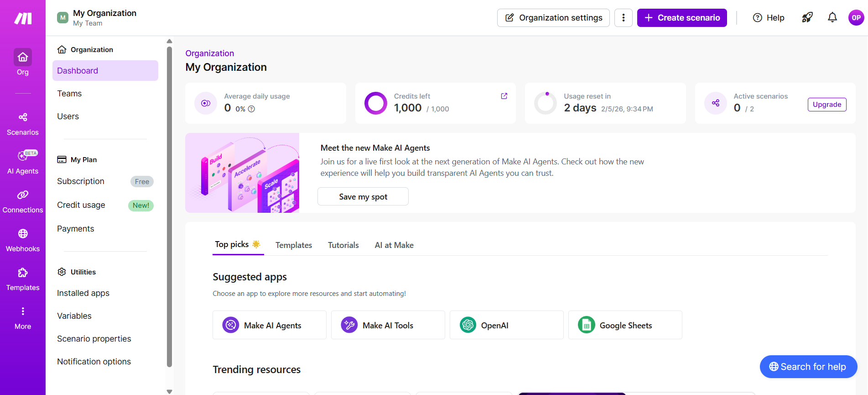Click the Upgrade button for active scenarios
868x395 pixels.
pos(826,105)
